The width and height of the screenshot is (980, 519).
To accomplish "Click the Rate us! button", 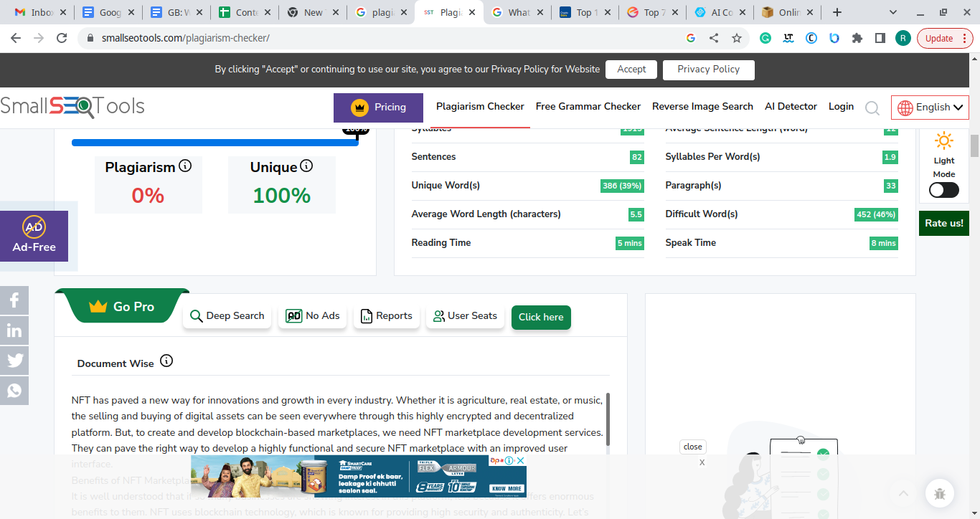I will pyautogui.click(x=944, y=223).
